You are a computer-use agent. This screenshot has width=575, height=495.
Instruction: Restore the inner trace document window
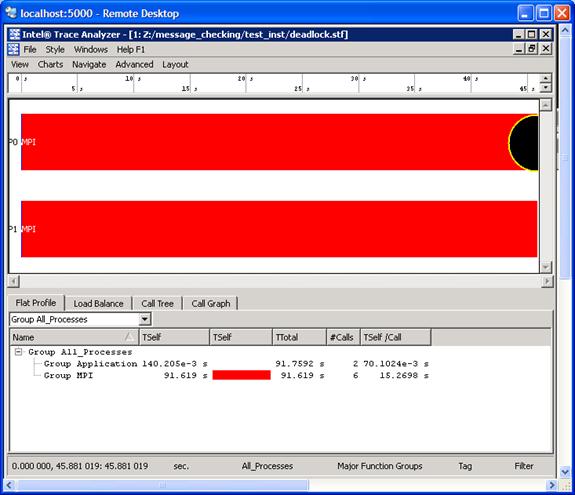(x=532, y=49)
